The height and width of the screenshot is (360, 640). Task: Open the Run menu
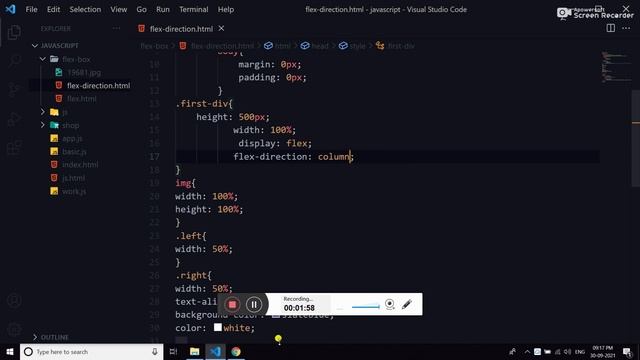tap(162, 9)
